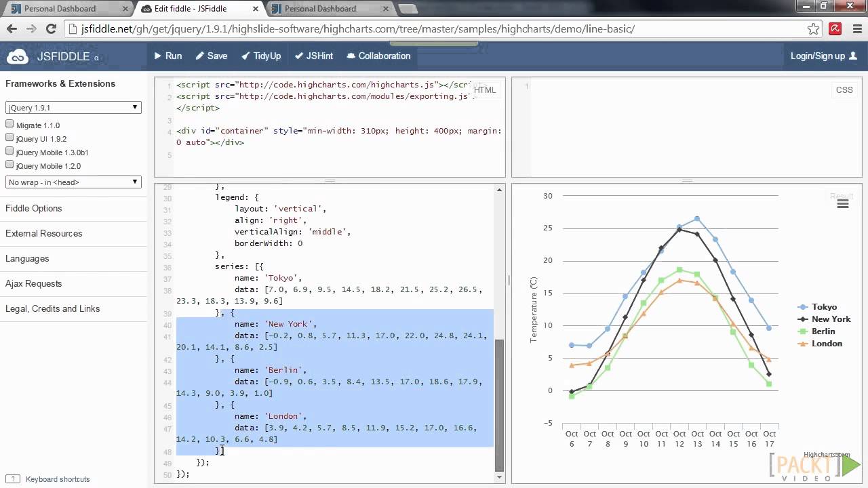This screenshot has width=868, height=488.
Task: Click the JSFiddle cloud logo icon
Action: 17,56
